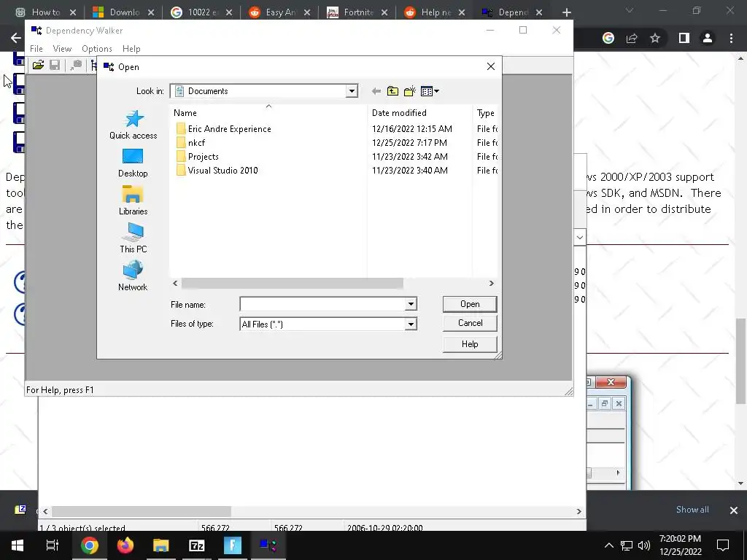Show hidden system tray icons
747x560 pixels.
[x=609, y=545]
